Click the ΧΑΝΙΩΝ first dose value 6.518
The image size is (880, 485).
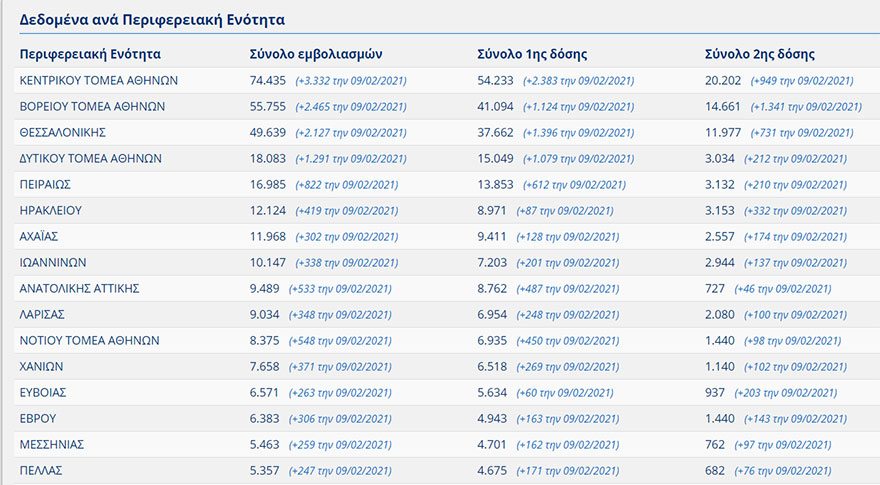[x=493, y=367]
